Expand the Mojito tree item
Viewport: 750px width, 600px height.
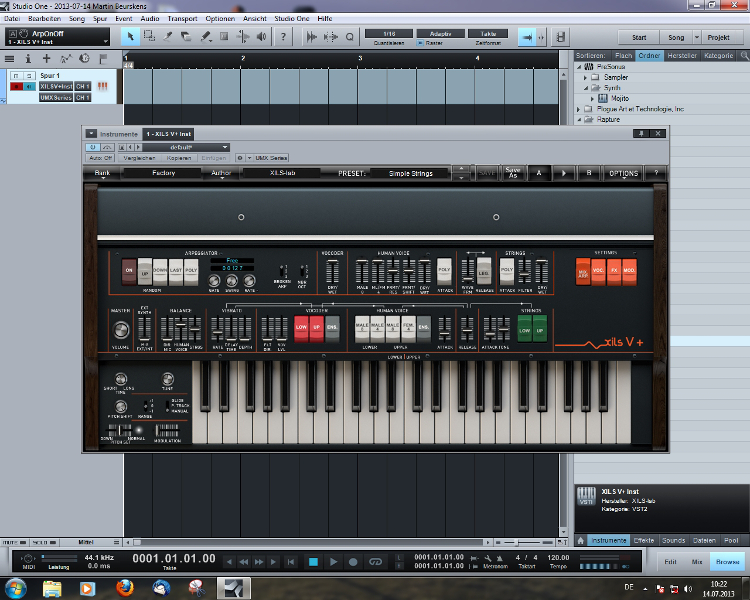(592, 98)
